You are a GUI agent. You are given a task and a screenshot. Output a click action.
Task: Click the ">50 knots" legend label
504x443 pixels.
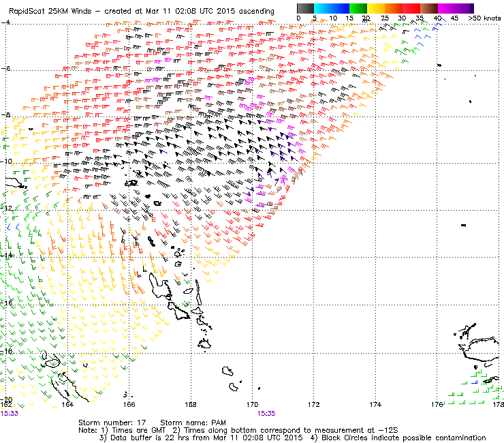click(x=484, y=18)
